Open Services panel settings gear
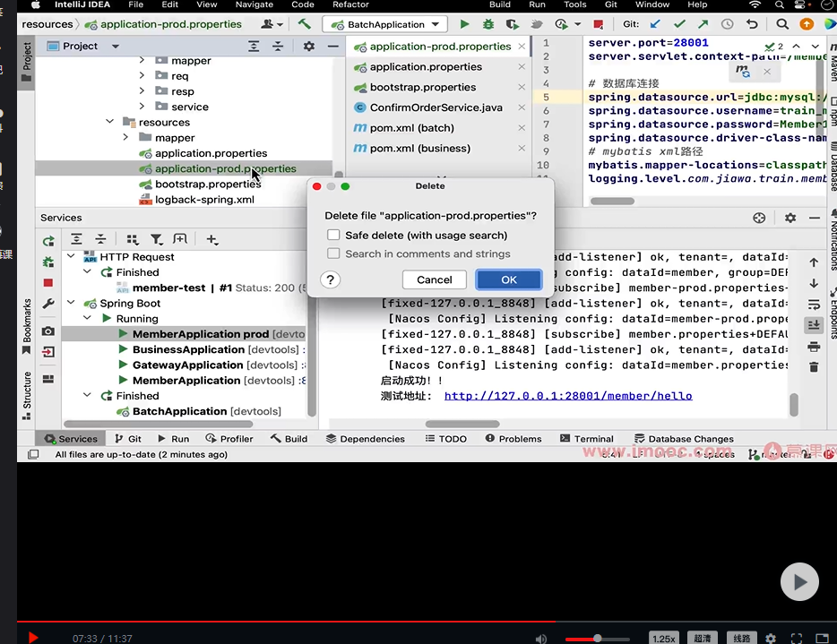This screenshot has height=644, width=837. [790, 218]
